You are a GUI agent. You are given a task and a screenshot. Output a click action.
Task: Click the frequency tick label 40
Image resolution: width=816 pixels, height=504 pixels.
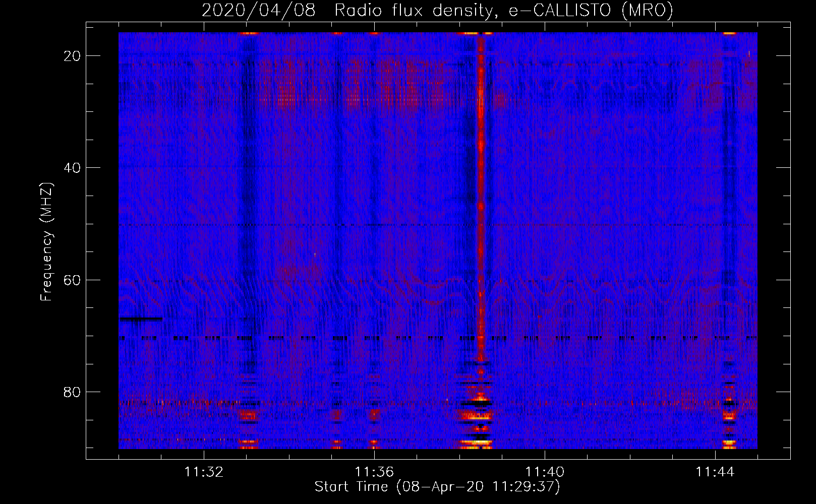coord(73,167)
